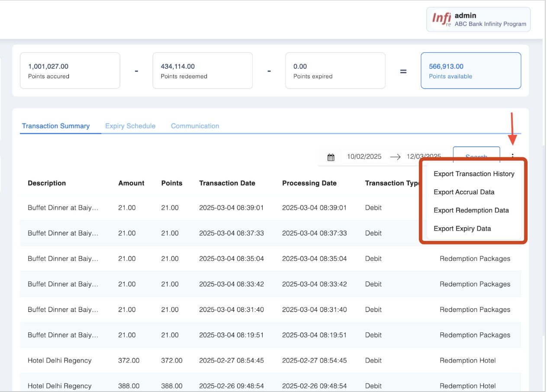Choose Export Expiry Data

pyautogui.click(x=462, y=228)
